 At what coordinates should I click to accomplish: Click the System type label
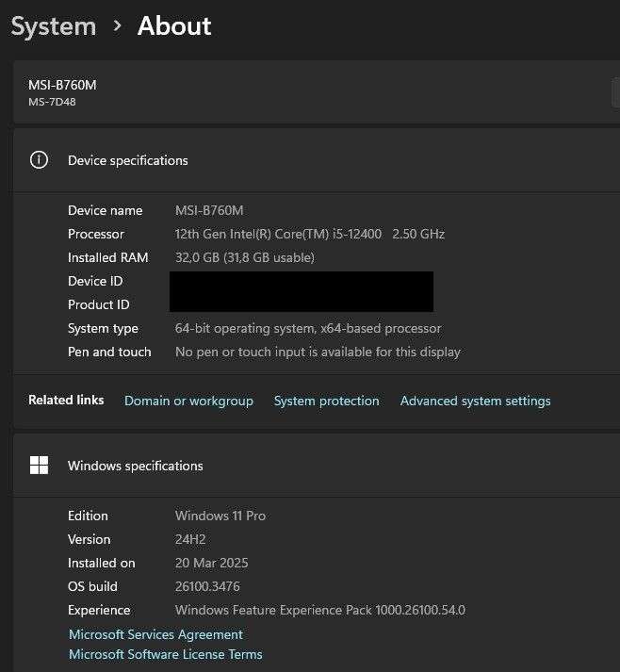pos(104,328)
